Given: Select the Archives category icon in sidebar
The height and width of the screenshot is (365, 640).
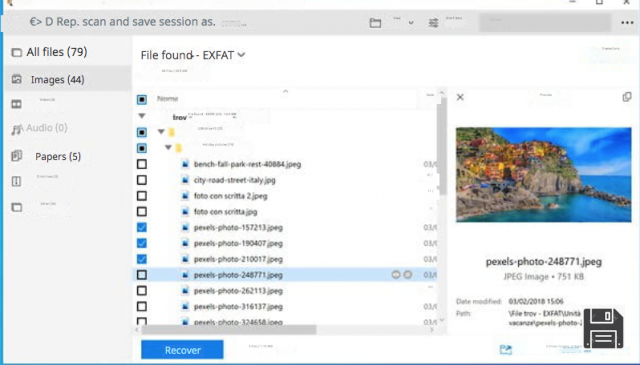Looking at the screenshot, I should (x=16, y=181).
